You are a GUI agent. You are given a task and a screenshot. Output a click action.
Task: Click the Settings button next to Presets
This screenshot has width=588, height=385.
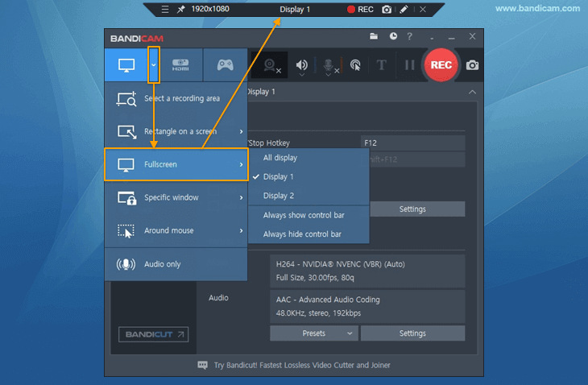point(412,333)
